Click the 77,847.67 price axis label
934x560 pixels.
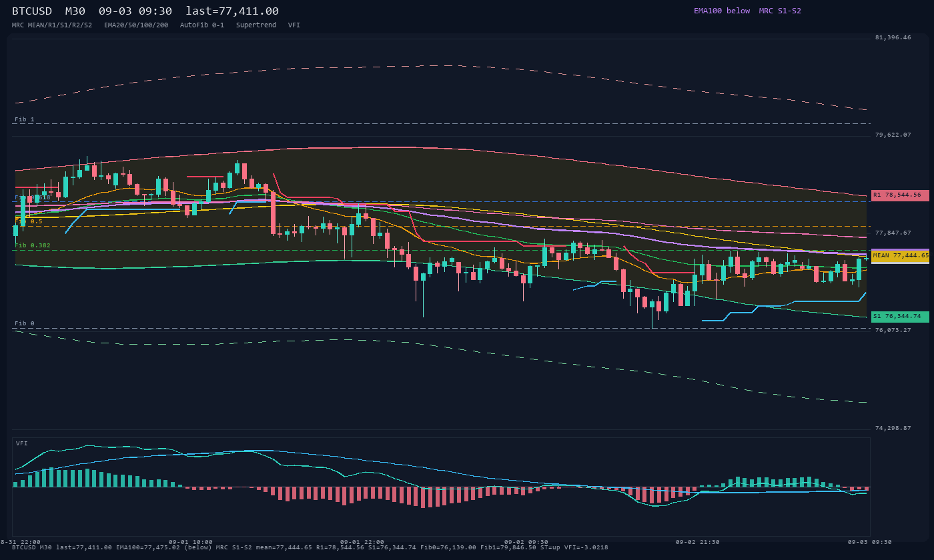[x=893, y=233]
